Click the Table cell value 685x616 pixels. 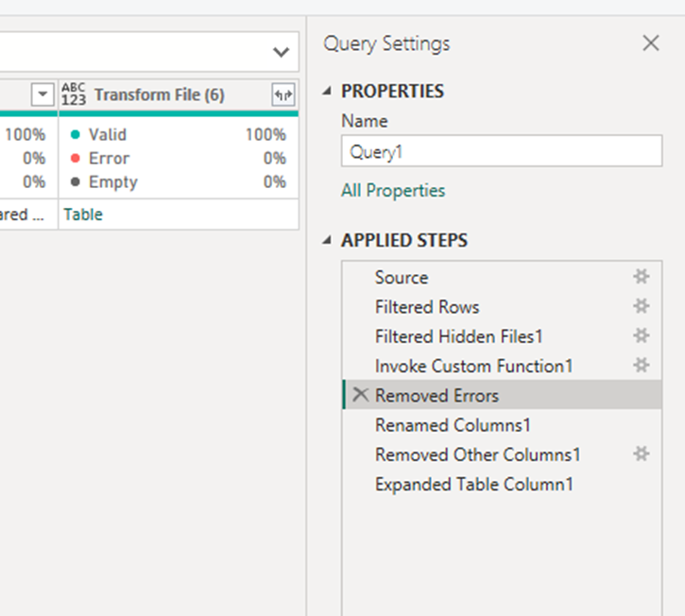click(83, 214)
